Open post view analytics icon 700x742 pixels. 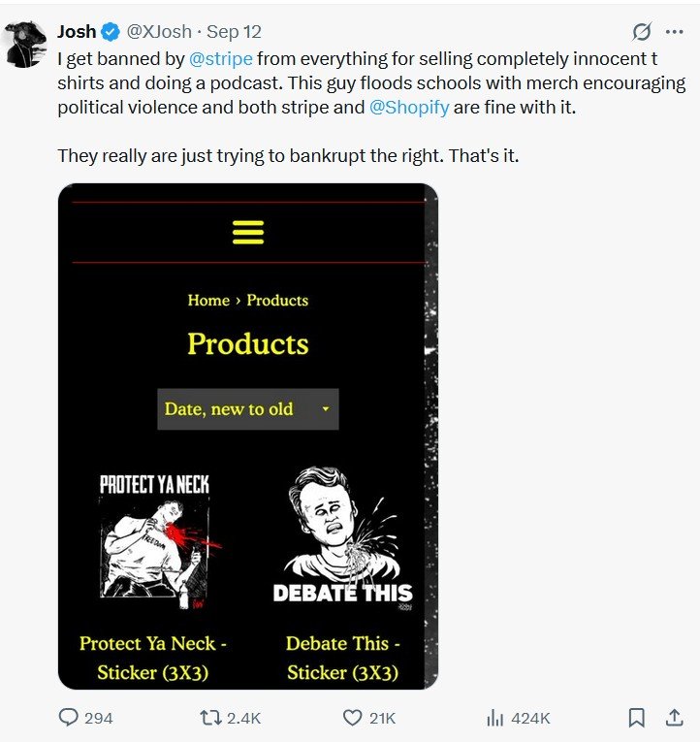click(x=494, y=718)
